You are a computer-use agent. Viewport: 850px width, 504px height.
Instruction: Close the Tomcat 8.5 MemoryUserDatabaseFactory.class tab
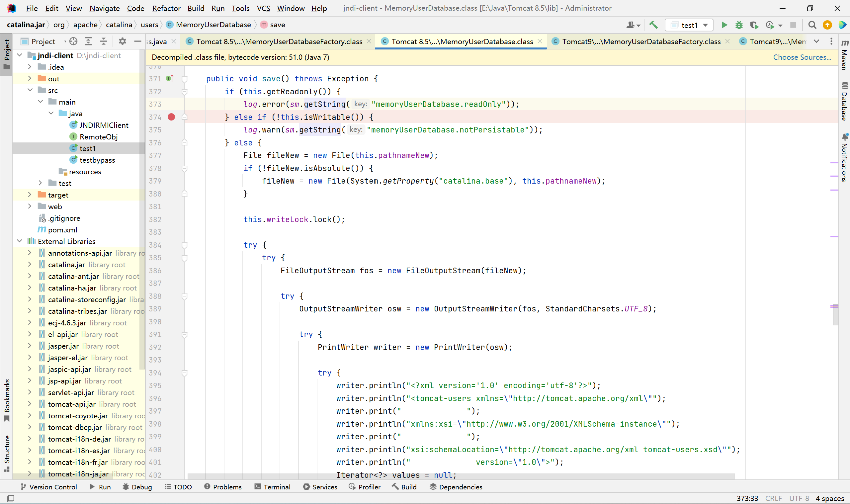[369, 42]
